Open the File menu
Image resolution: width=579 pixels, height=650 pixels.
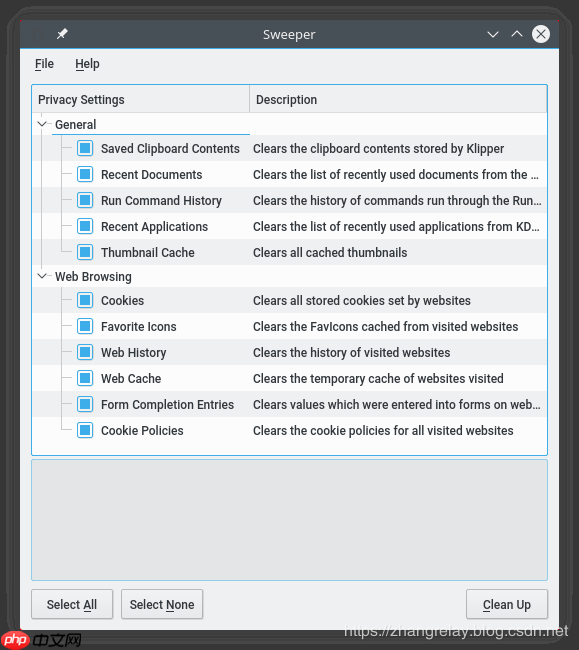pyautogui.click(x=44, y=64)
